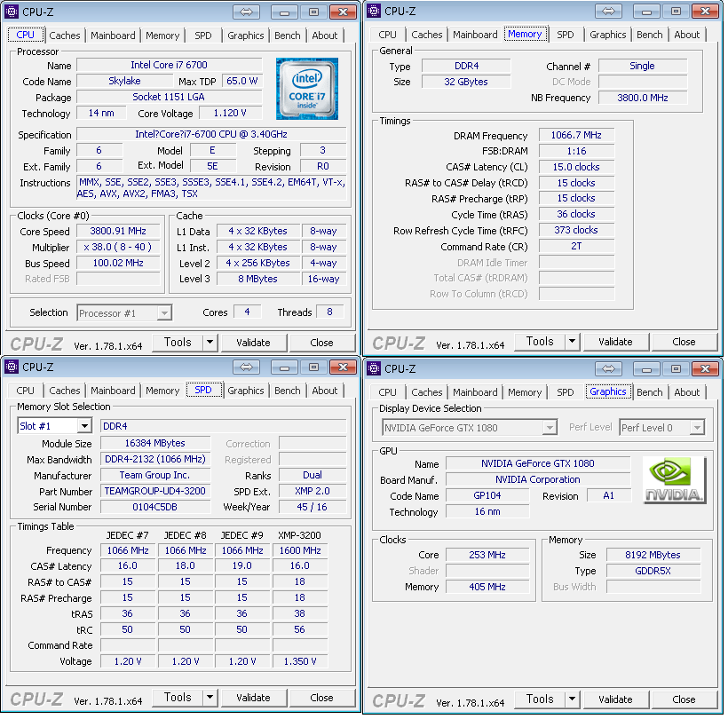Click the package value 'Socket 1151 LGA'
Image resolution: width=728 pixels, height=719 pixels.
169,97
